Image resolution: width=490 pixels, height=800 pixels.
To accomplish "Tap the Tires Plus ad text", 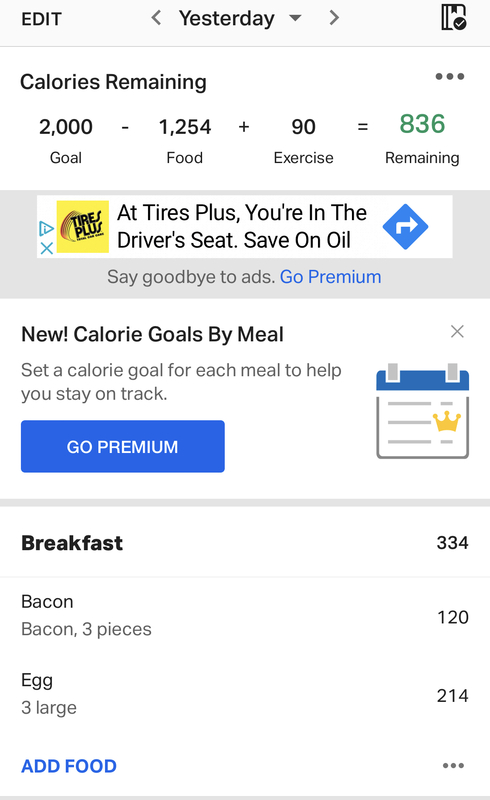I will (x=242, y=227).
